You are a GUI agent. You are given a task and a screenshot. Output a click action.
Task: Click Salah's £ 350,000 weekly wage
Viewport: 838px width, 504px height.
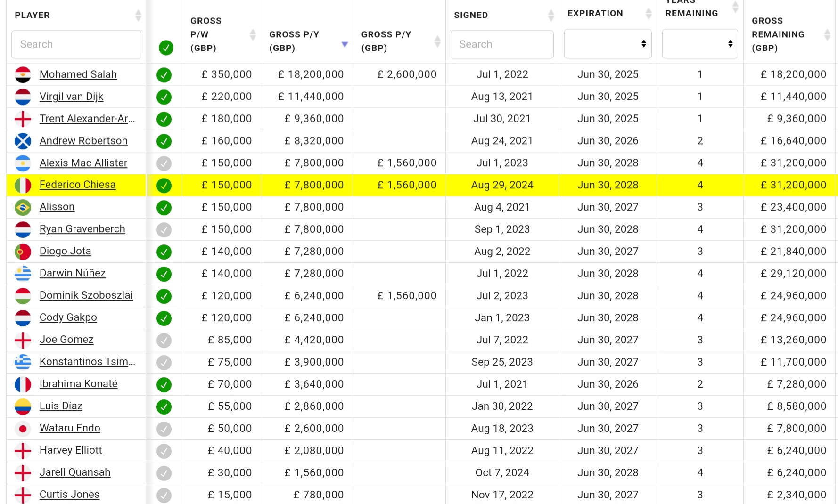(x=227, y=74)
